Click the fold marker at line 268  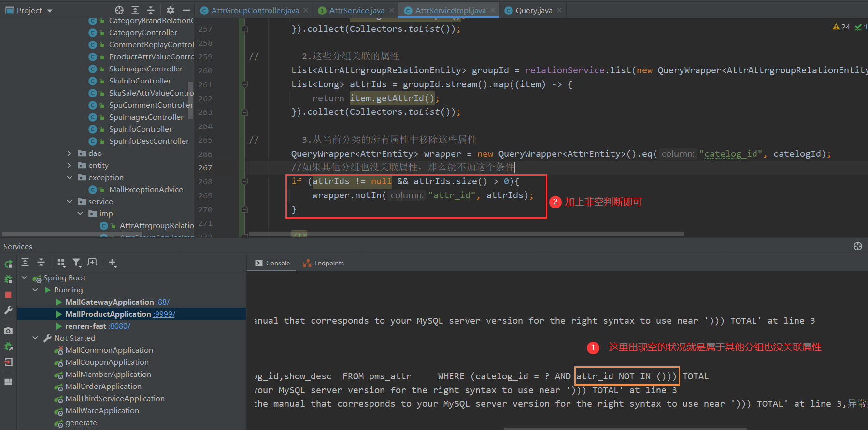245,181
